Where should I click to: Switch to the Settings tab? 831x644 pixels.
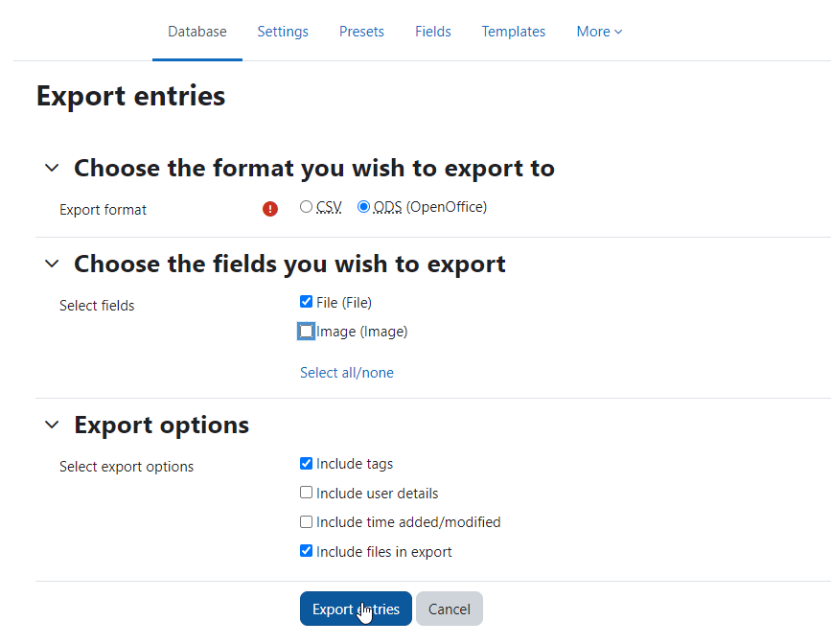pyautogui.click(x=283, y=32)
